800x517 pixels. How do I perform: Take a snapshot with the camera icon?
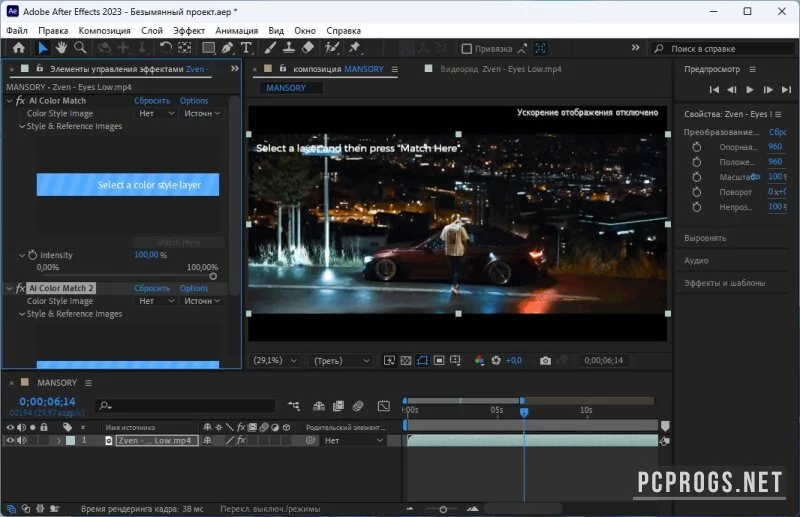(x=545, y=361)
